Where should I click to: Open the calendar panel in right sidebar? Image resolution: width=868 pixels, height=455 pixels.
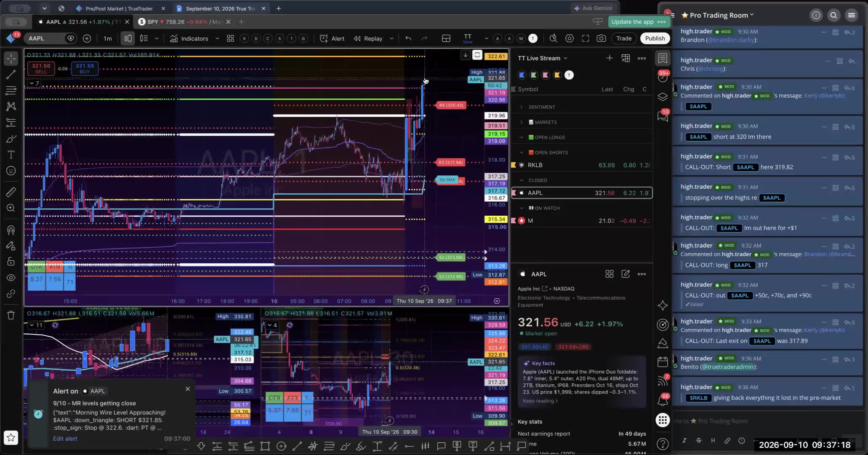click(x=663, y=362)
